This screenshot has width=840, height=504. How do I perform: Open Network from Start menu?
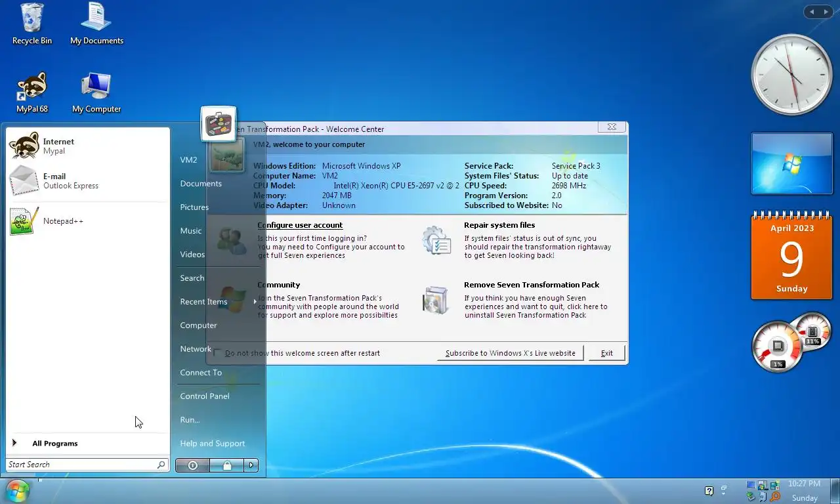(x=196, y=348)
